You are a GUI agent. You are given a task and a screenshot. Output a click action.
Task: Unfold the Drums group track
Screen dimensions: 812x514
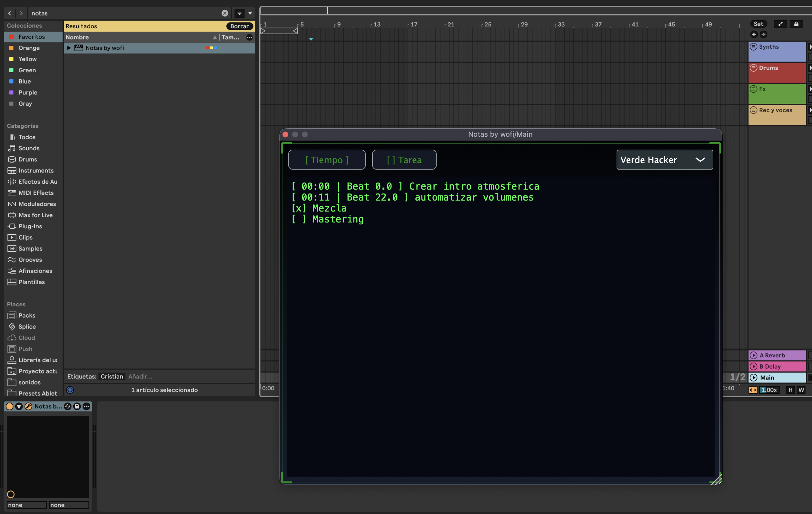click(754, 68)
